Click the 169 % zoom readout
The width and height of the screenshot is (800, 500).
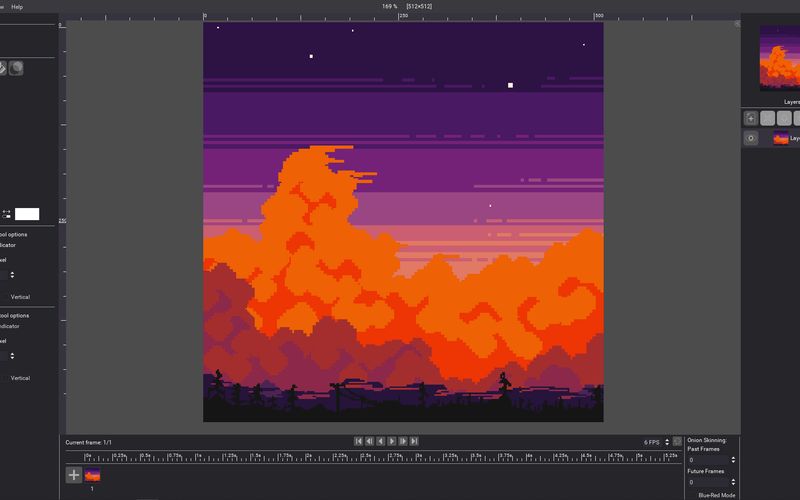click(x=389, y=7)
